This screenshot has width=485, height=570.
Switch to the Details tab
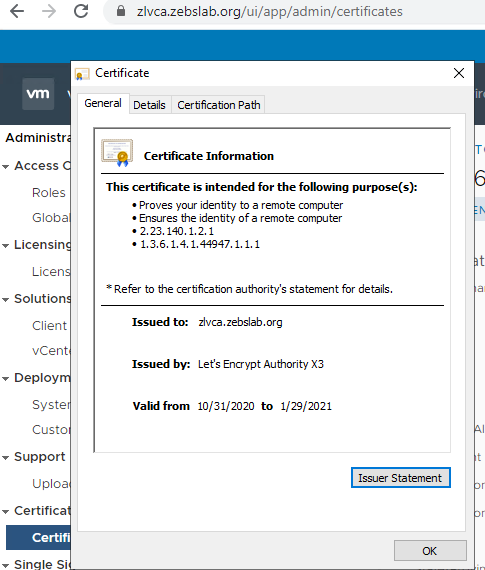coord(149,105)
